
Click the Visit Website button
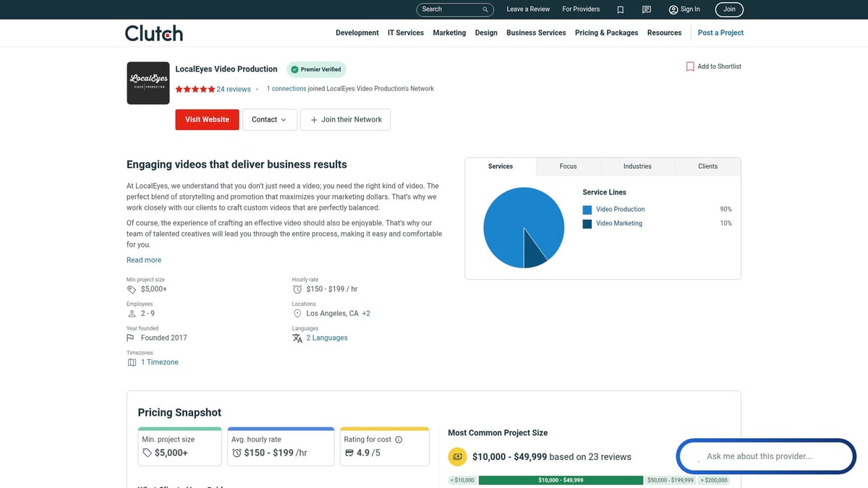(x=207, y=120)
